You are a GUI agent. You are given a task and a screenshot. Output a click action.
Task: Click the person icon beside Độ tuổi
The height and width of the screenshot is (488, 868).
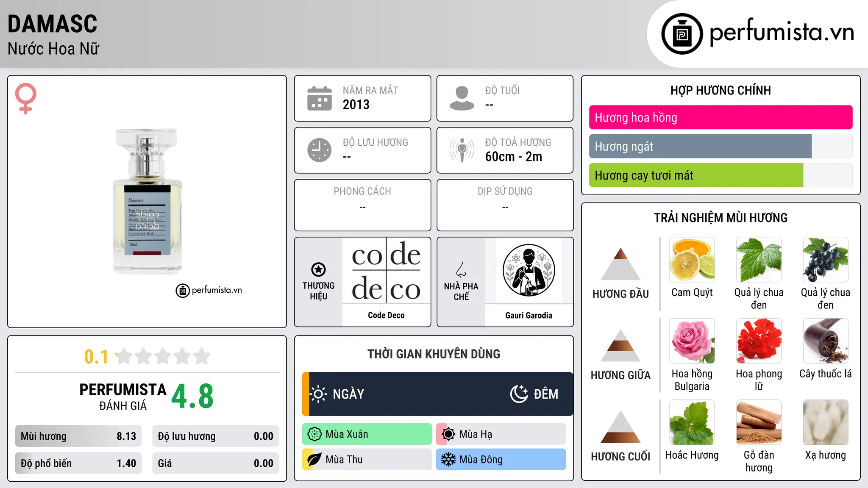[462, 98]
